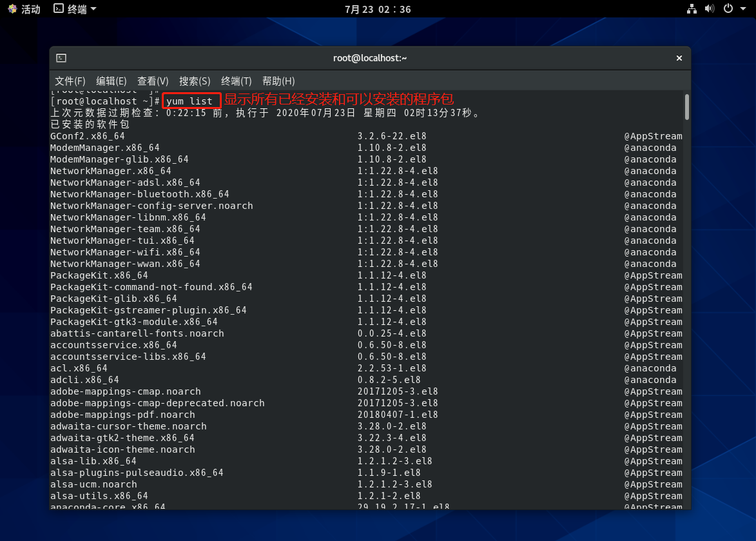Click the terminal window icon in title bar
756x541 pixels.
tap(61, 58)
